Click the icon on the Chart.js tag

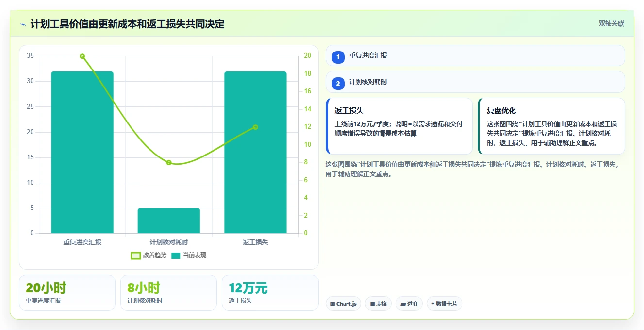[x=332, y=304]
